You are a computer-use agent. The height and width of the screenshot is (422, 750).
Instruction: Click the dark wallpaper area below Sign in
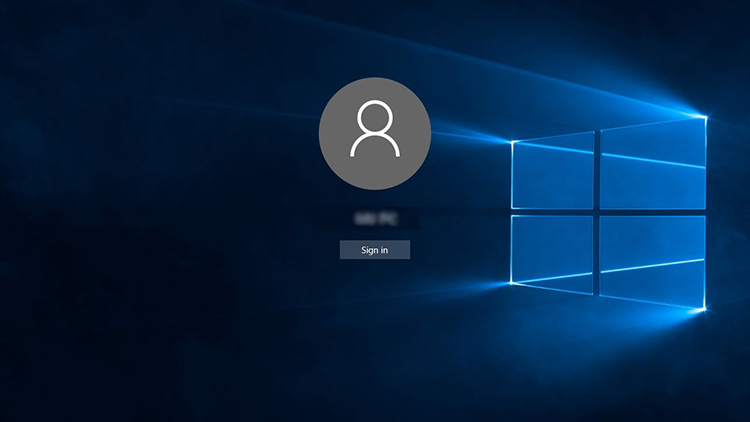point(374,330)
